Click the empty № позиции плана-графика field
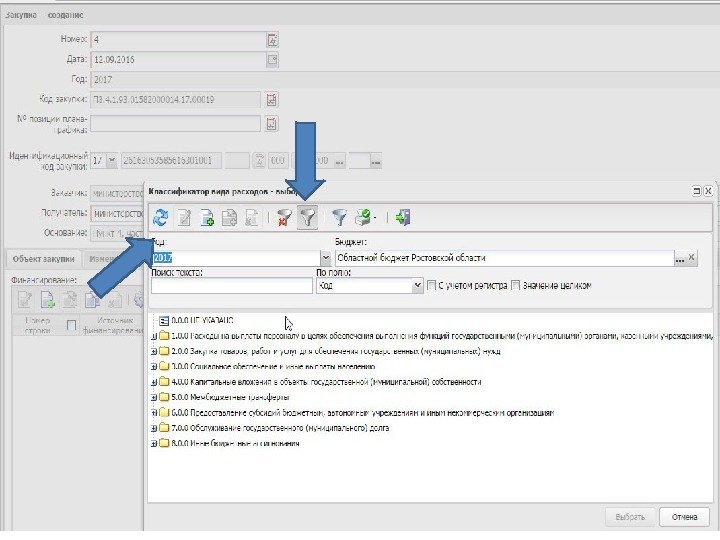Screen dimensions: 720x540 point(175,124)
